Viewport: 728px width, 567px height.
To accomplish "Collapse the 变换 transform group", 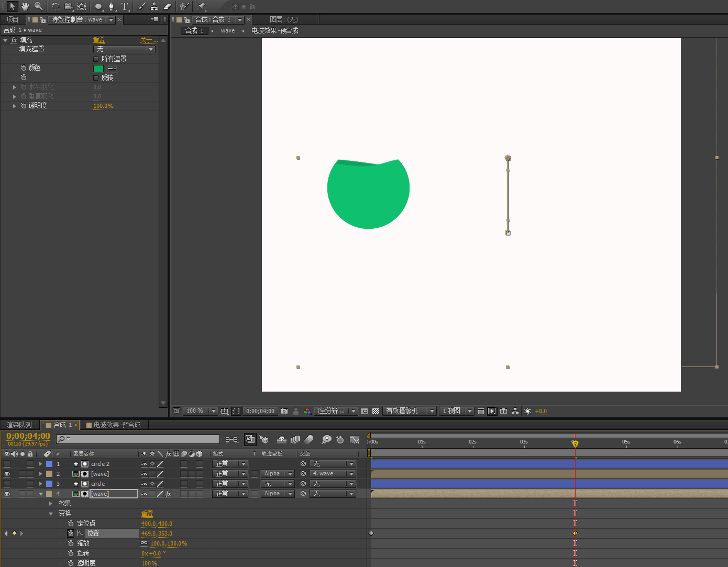I will [51, 514].
